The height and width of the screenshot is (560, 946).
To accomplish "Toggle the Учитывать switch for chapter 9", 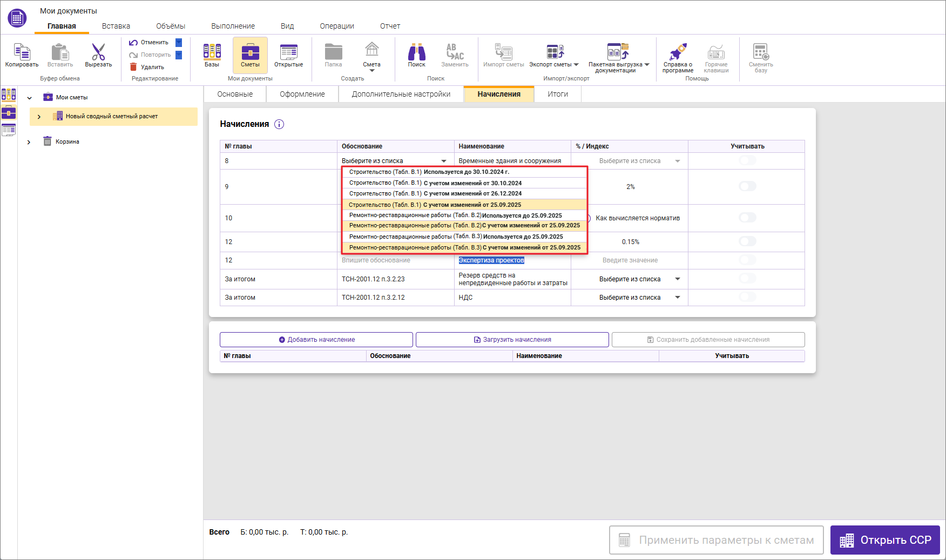I will point(747,186).
